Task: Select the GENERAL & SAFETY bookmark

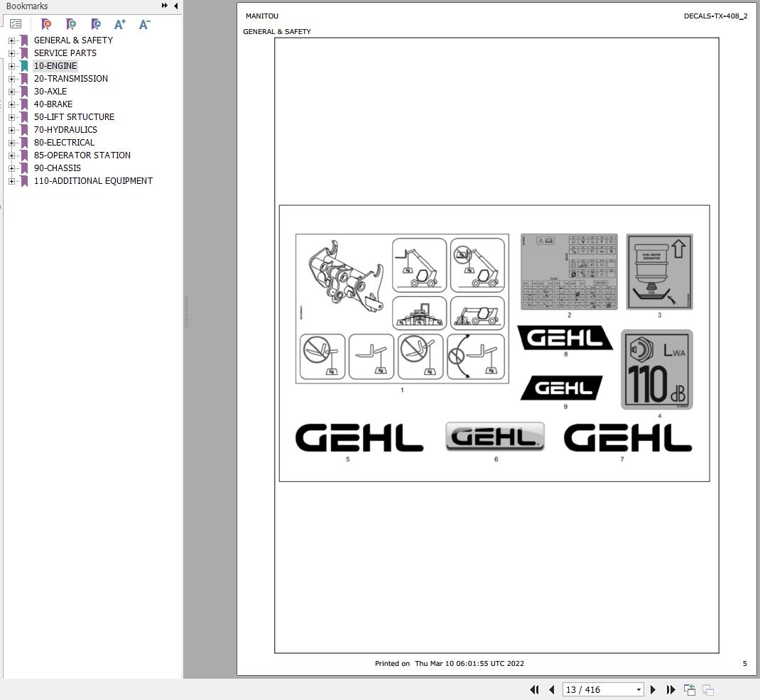Action: 73,40
